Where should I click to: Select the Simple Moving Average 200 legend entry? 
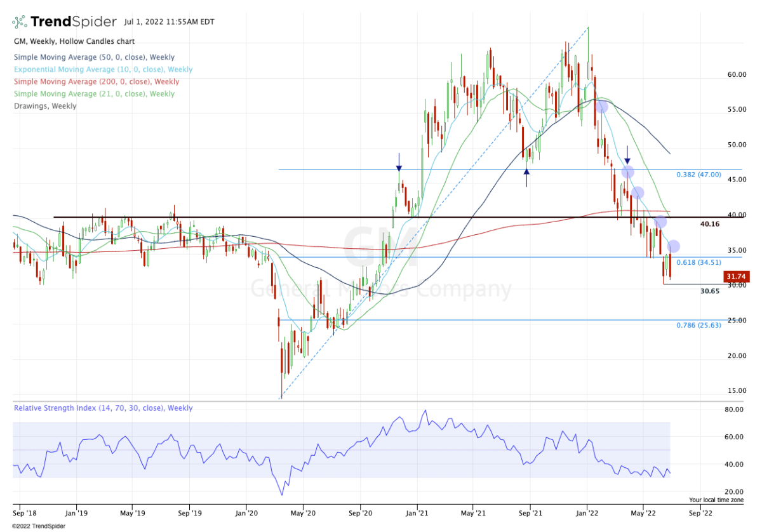coord(96,81)
